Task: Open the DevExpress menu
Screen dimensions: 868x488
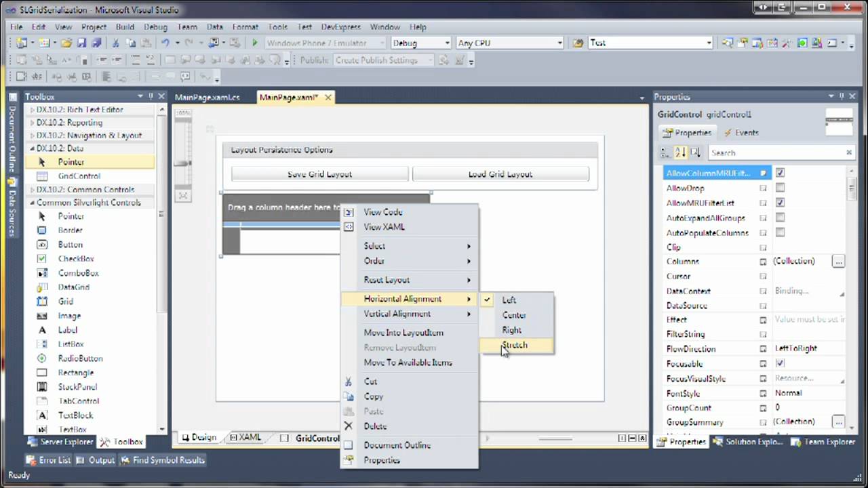Action: (x=341, y=27)
